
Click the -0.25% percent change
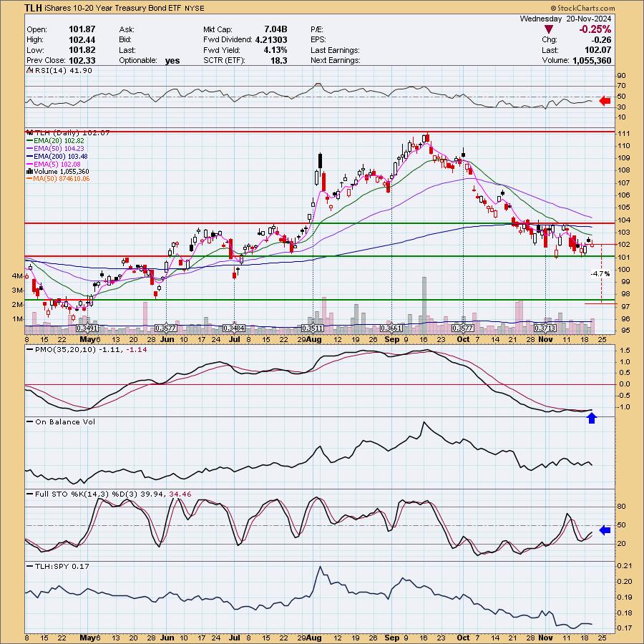pyautogui.click(x=595, y=29)
